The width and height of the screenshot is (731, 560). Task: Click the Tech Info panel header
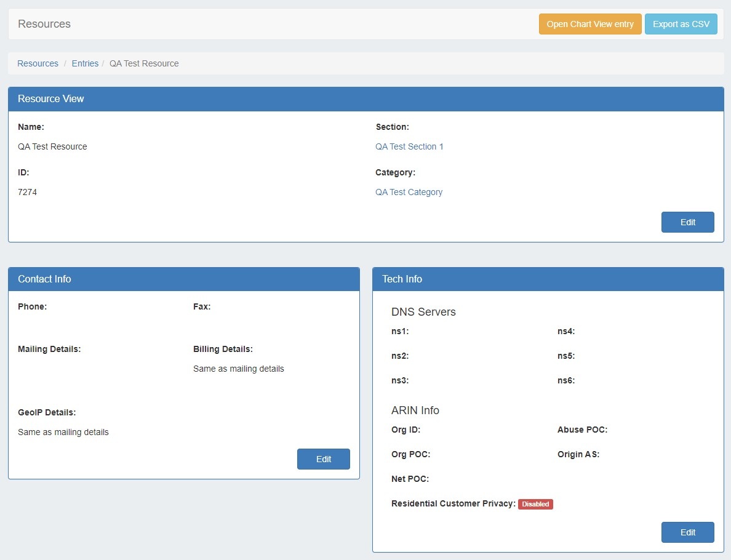click(x=402, y=279)
